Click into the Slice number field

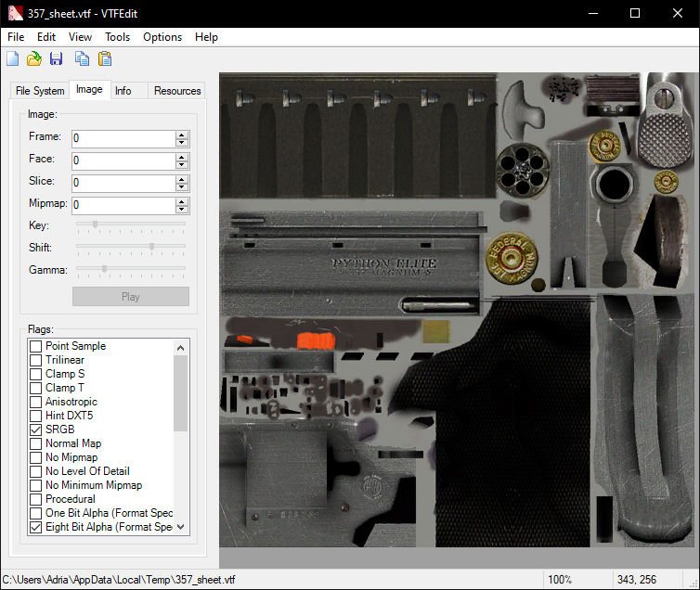tap(124, 183)
